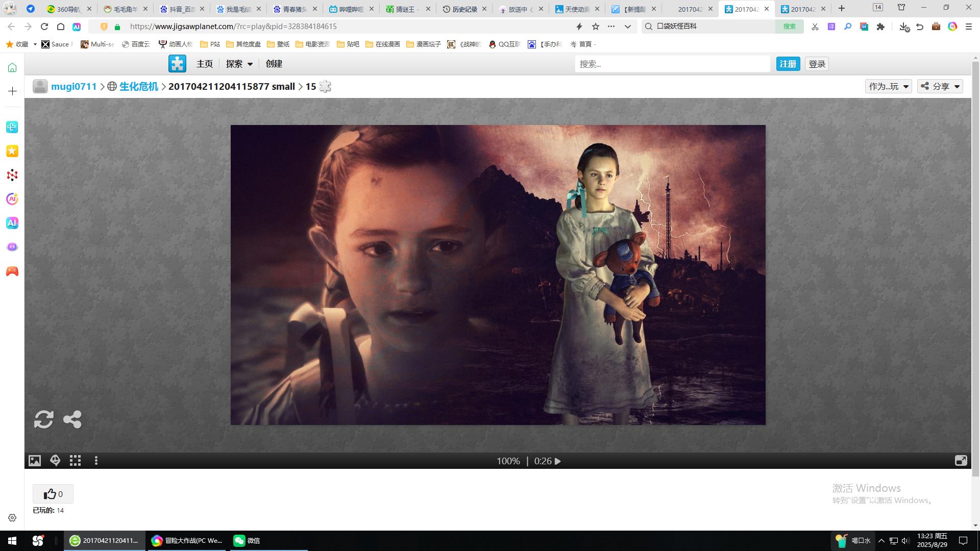Viewport: 980px width, 551px height.
Task: Show hidden system tray icons chevron
Action: pos(881,541)
